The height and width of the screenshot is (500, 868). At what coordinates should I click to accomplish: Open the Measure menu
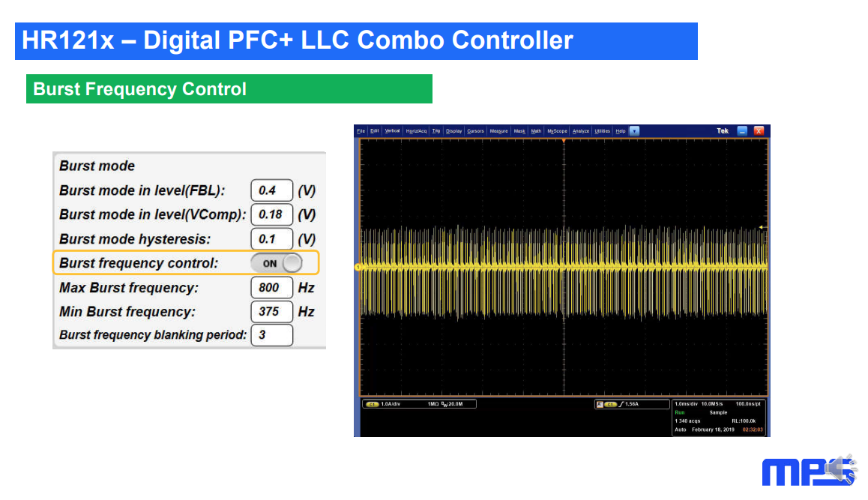pyautogui.click(x=498, y=131)
